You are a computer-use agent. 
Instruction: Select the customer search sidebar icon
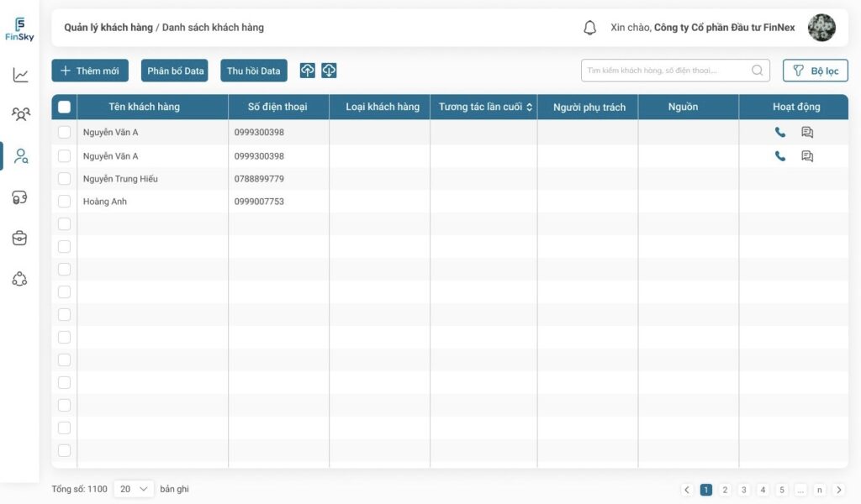(x=21, y=156)
